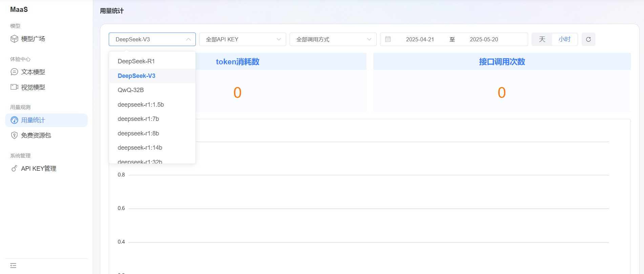Image resolution: width=644 pixels, height=274 pixels.
Task: Open 免费资源包 page
Action: tap(46, 135)
